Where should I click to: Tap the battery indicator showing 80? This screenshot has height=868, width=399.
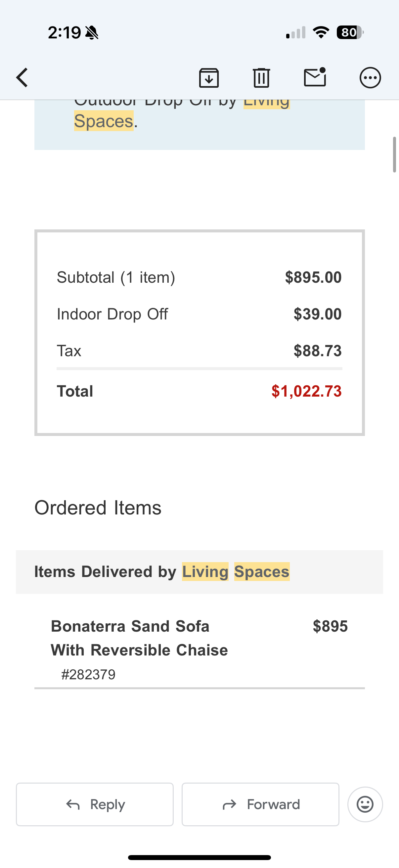[350, 32]
